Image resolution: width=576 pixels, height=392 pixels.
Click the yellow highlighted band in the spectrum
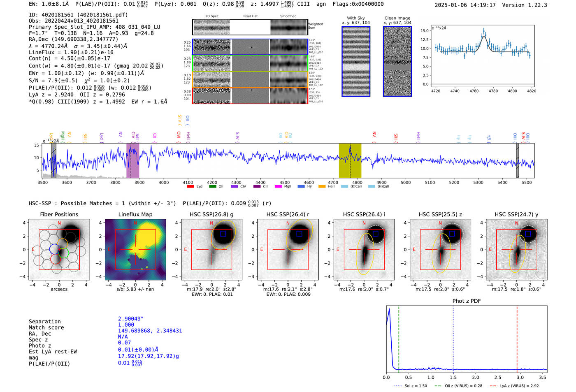tap(350, 160)
